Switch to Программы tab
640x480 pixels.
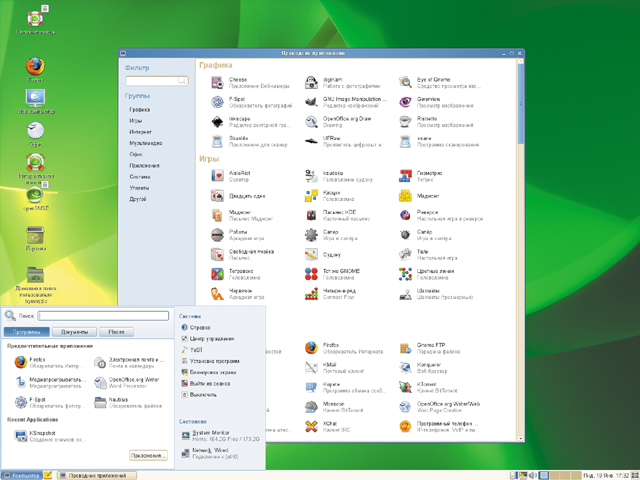27,332
